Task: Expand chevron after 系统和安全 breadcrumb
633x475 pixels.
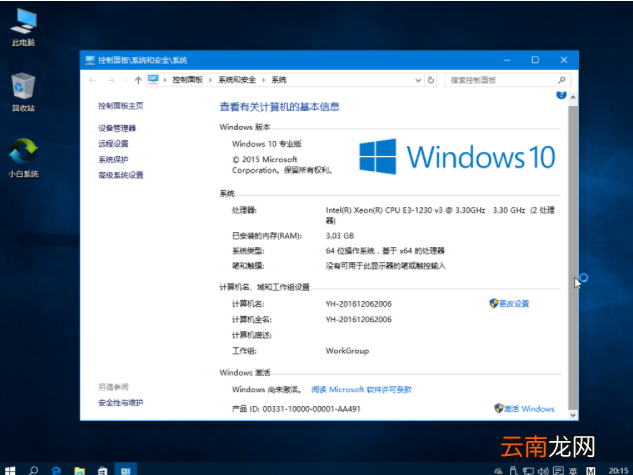Action: pyautogui.click(x=263, y=80)
